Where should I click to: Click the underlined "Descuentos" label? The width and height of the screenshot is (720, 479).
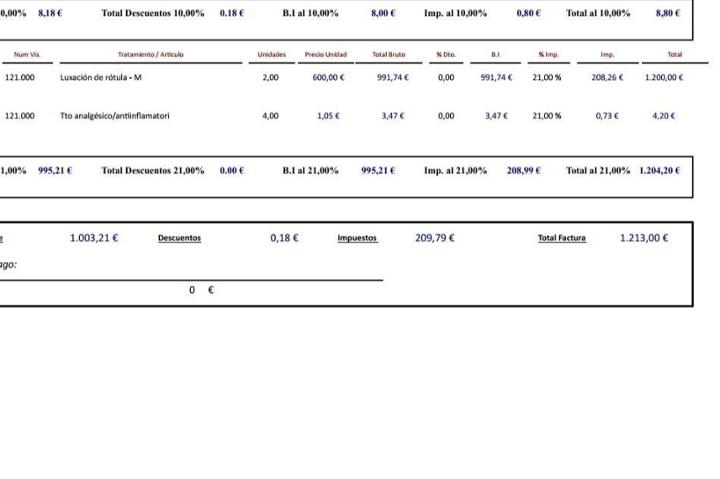179,238
